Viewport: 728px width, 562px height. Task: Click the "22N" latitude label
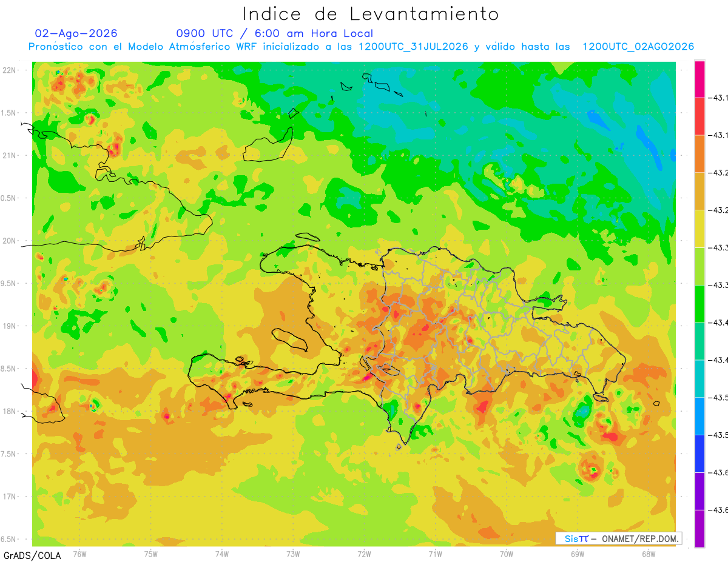click(x=10, y=70)
